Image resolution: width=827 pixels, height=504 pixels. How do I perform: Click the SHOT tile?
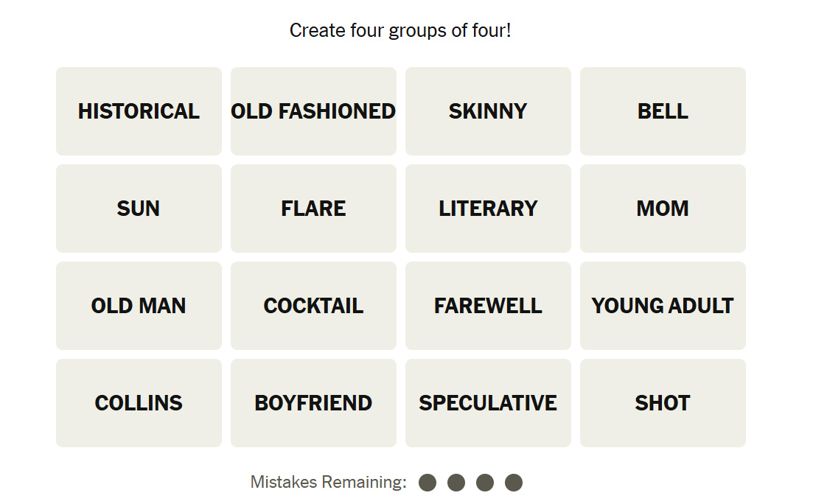(x=663, y=403)
